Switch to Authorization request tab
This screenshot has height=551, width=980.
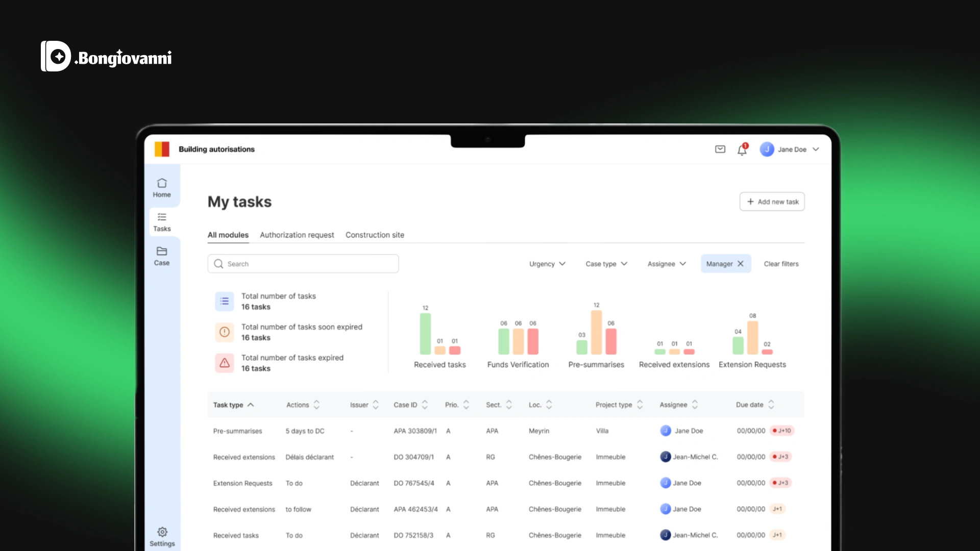click(x=297, y=235)
